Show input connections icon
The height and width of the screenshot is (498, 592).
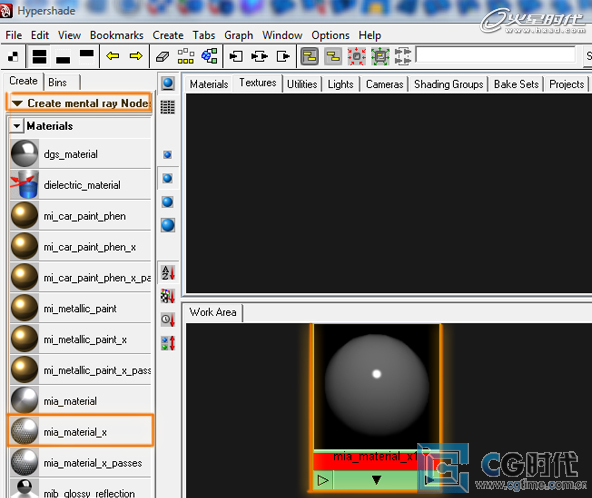coord(236,57)
